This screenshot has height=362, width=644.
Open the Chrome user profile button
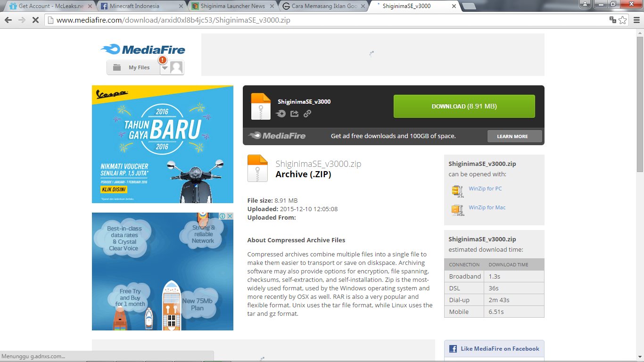tap(585, 4)
